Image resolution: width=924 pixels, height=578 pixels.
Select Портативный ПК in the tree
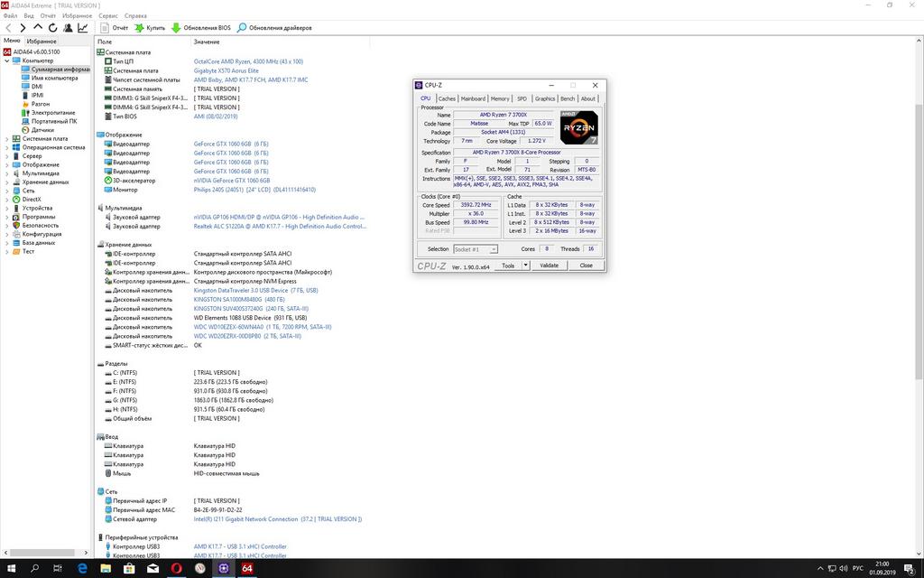click(54, 121)
